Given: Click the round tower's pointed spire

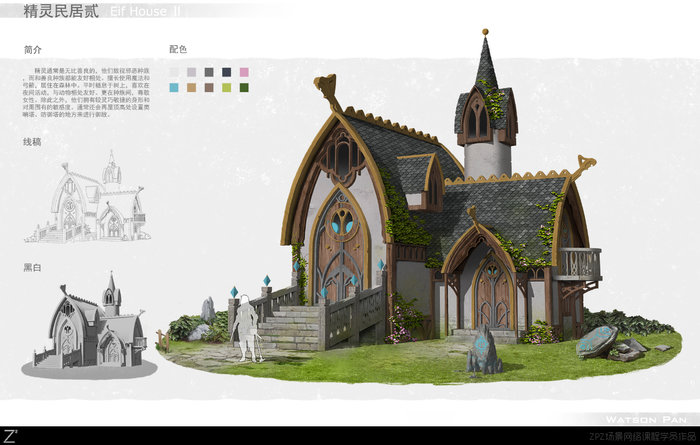Looking at the screenshot, I should click(x=486, y=63).
